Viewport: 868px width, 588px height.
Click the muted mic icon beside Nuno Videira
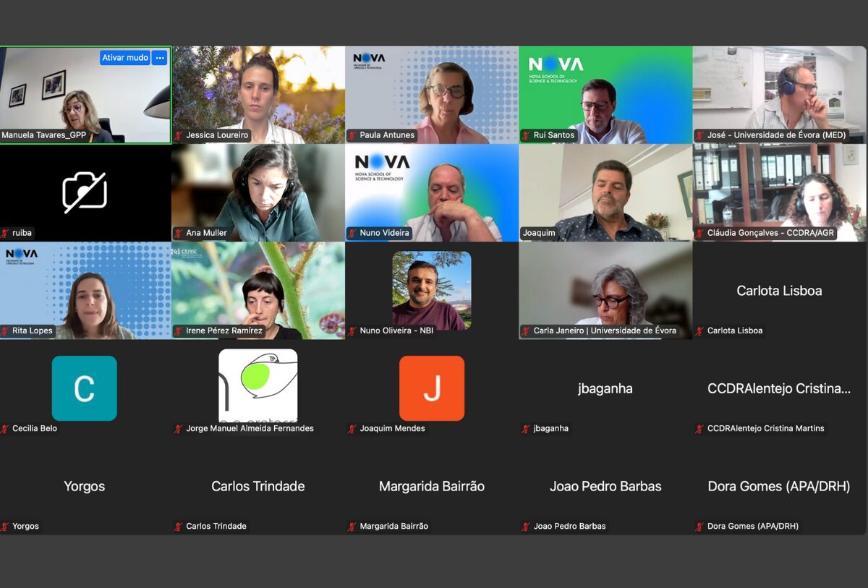click(352, 233)
